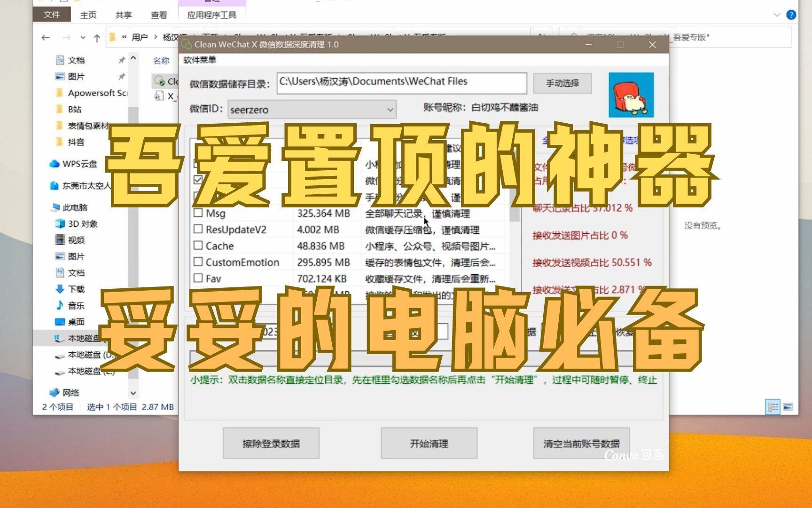Click the Explorer forward arrow
Viewport: 812px width, 508px height.
point(66,38)
